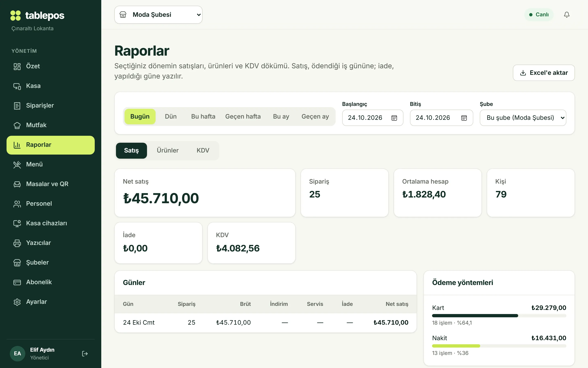
Task: Open Elif Aydın user profile
Action: [x=42, y=354]
